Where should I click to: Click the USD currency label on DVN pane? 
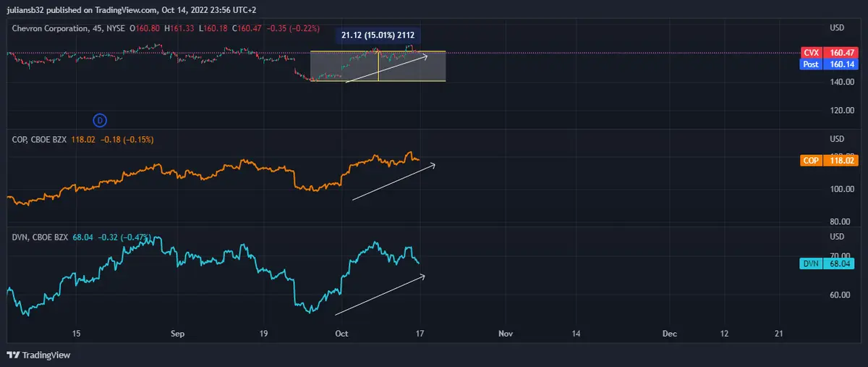tap(836, 237)
